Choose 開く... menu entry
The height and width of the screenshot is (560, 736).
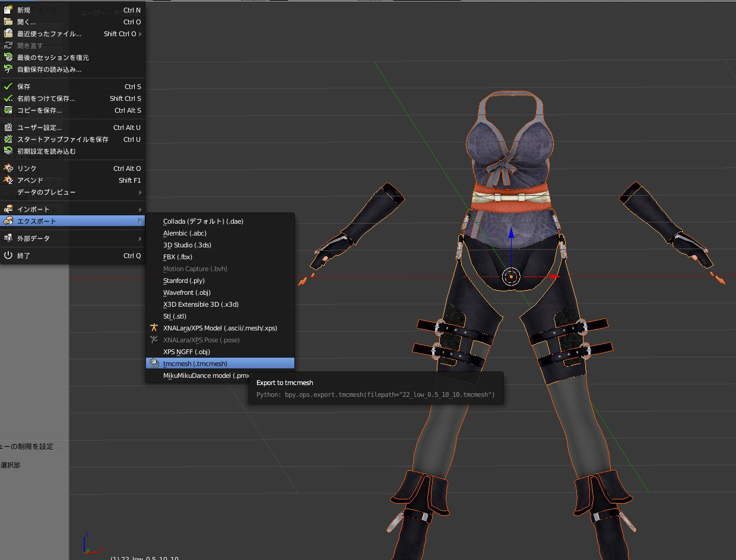point(72,22)
